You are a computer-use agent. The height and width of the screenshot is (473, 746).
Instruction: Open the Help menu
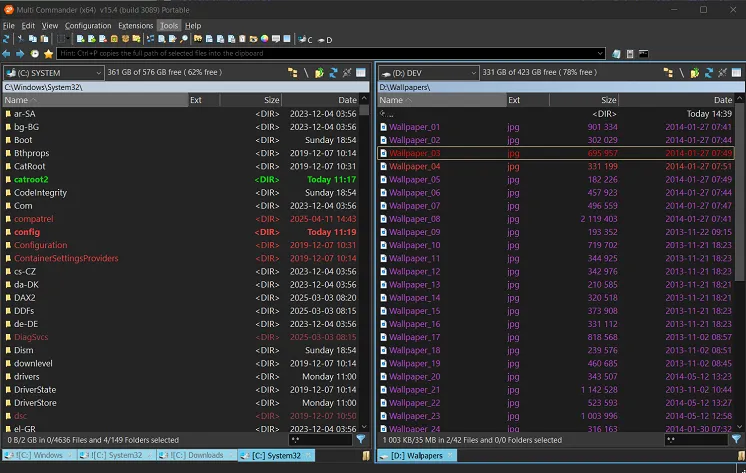(x=193, y=26)
